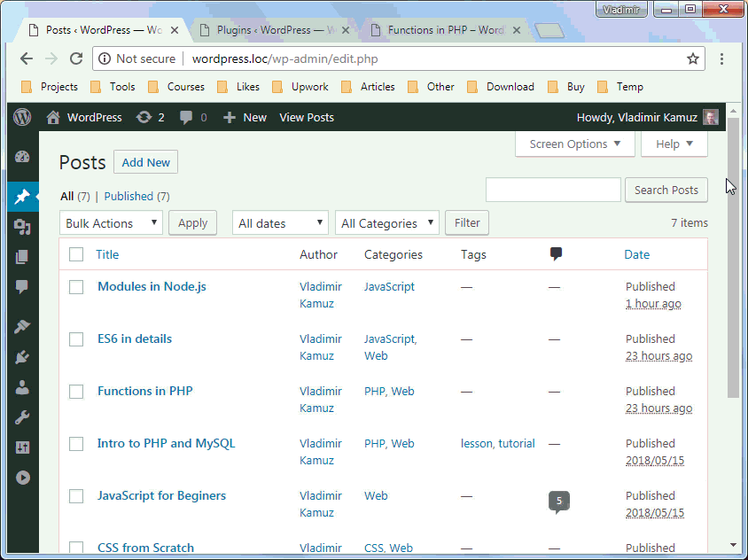
Task: Open the WordPress logo menu
Action: [x=22, y=117]
